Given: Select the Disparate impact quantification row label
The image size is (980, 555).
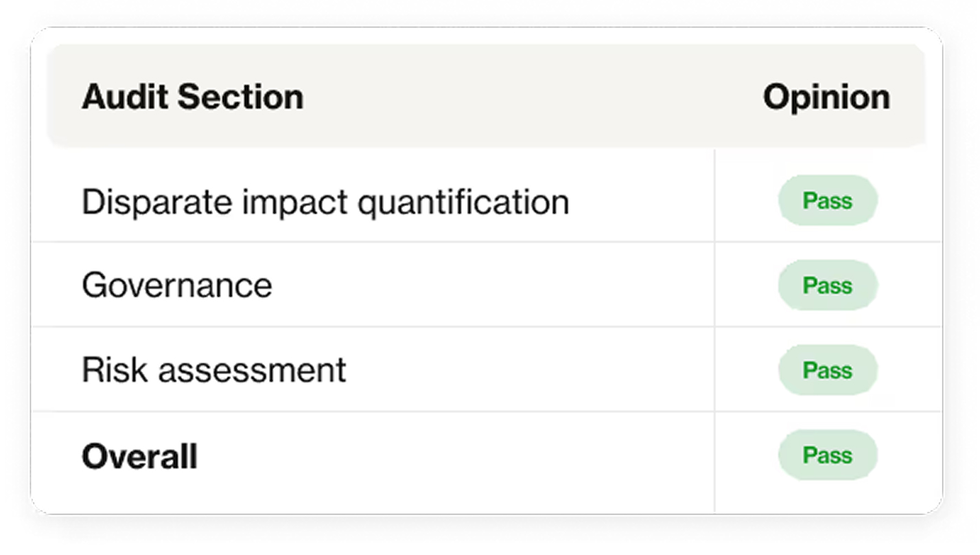Looking at the screenshot, I should click(325, 203).
